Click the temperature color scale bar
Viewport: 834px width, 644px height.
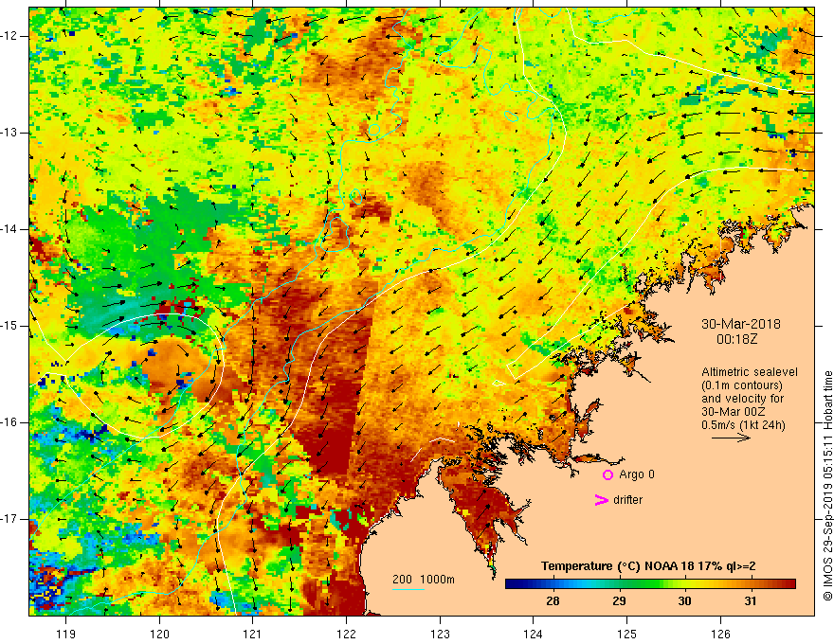pos(650,584)
